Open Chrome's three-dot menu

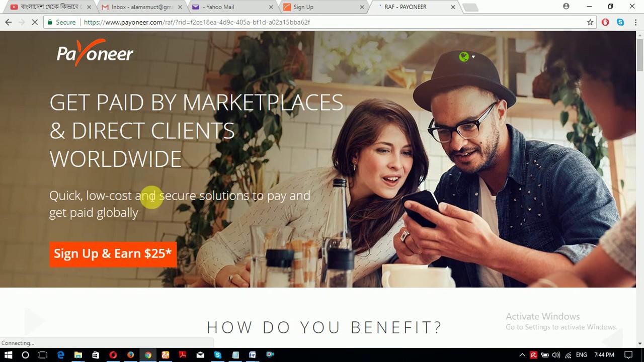(x=634, y=22)
